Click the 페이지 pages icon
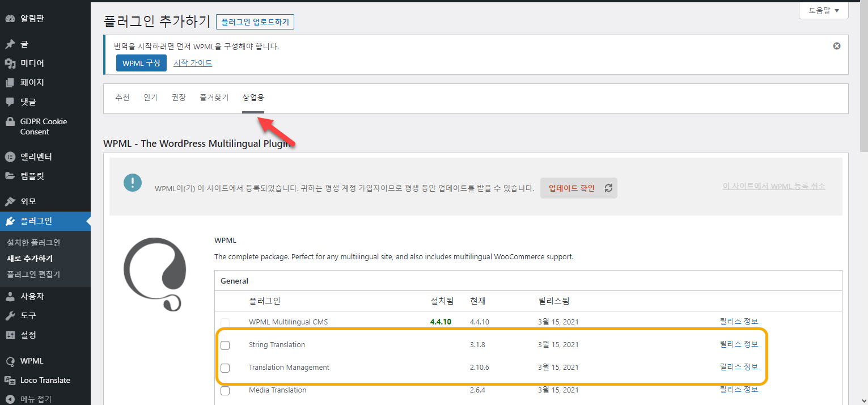The height and width of the screenshot is (405, 868). [x=10, y=83]
